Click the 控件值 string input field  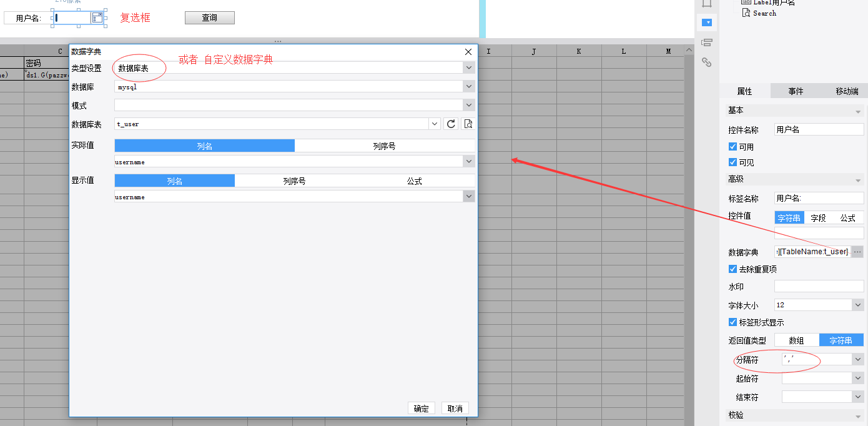[819, 233]
